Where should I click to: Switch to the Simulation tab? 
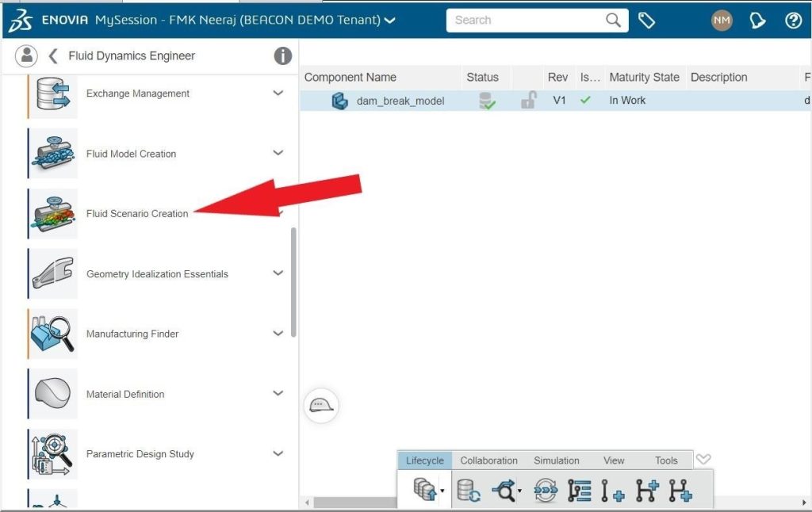(557, 460)
